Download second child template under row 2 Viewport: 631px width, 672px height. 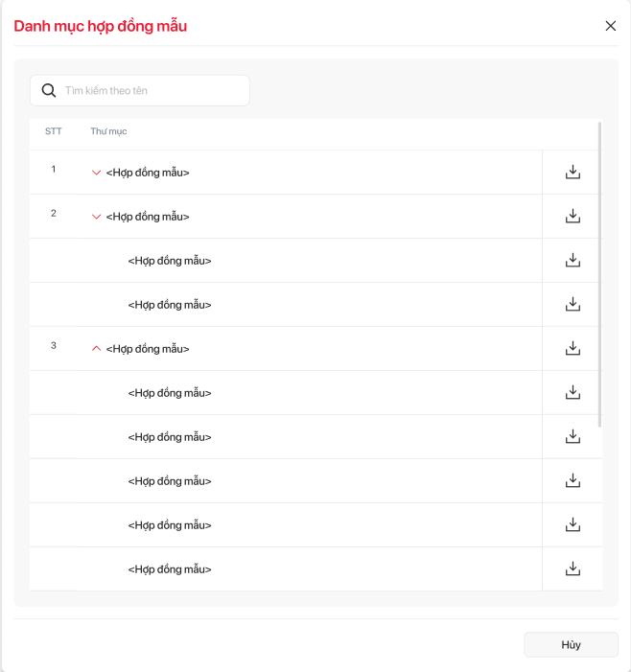(x=573, y=305)
